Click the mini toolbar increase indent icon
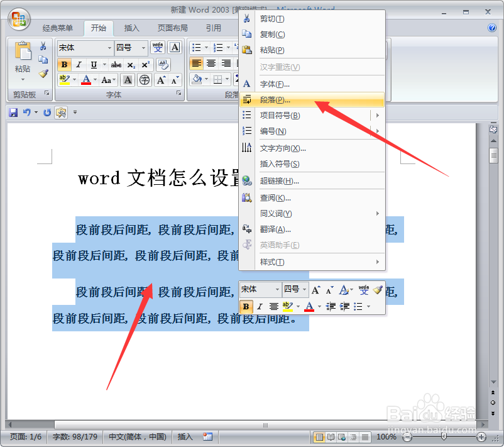 point(344,306)
